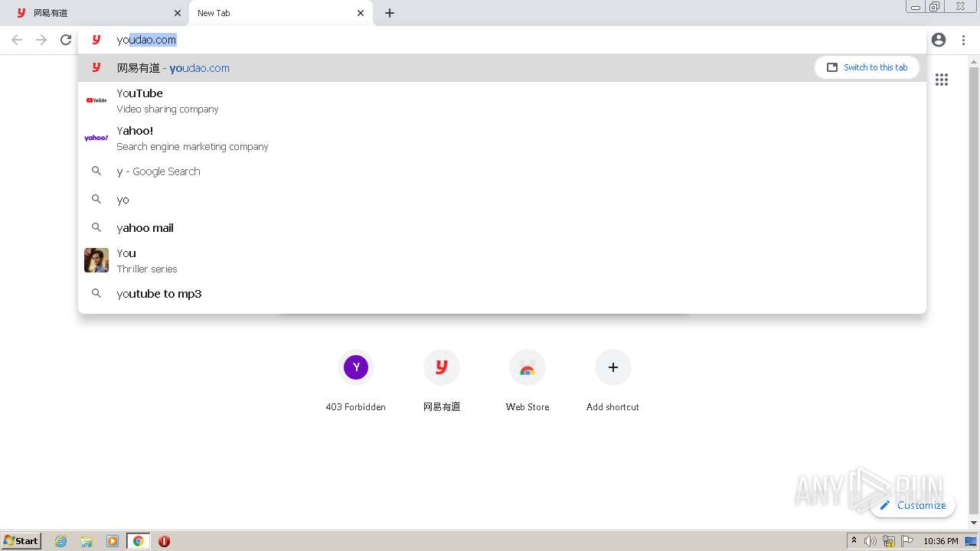Image resolution: width=980 pixels, height=551 pixels.
Task: Open the 网易有道 shortcut tile
Action: 442,381
